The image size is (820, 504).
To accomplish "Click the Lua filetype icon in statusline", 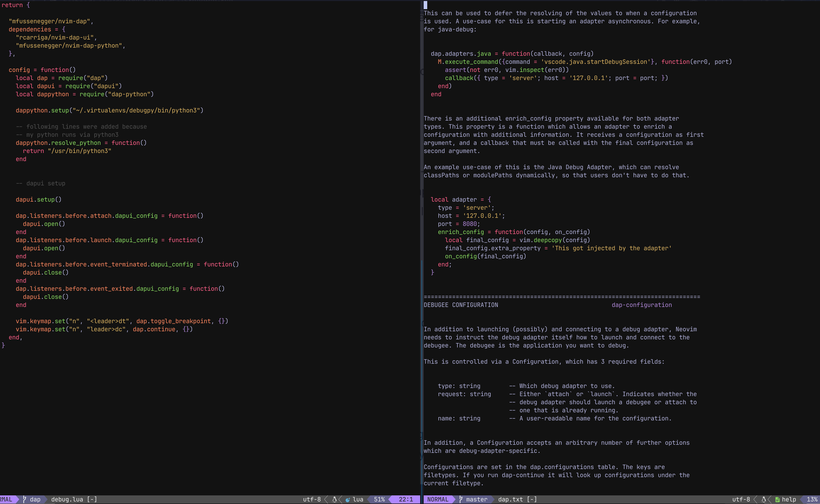I will [348, 500].
